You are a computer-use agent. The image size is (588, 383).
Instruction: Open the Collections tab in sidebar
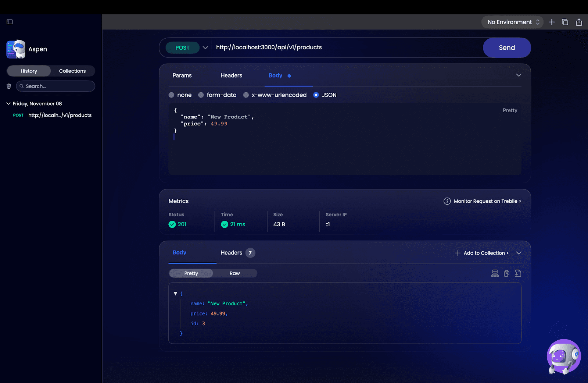pyautogui.click(x=72, y=71)
